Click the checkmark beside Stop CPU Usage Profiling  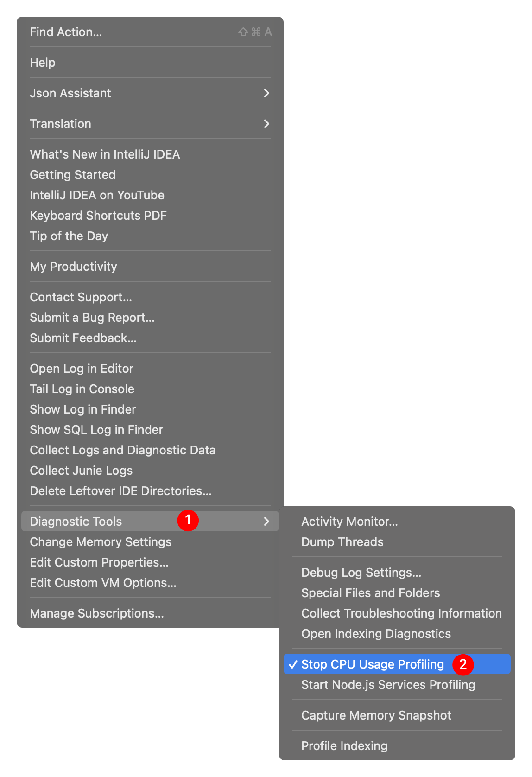(292, 664)
